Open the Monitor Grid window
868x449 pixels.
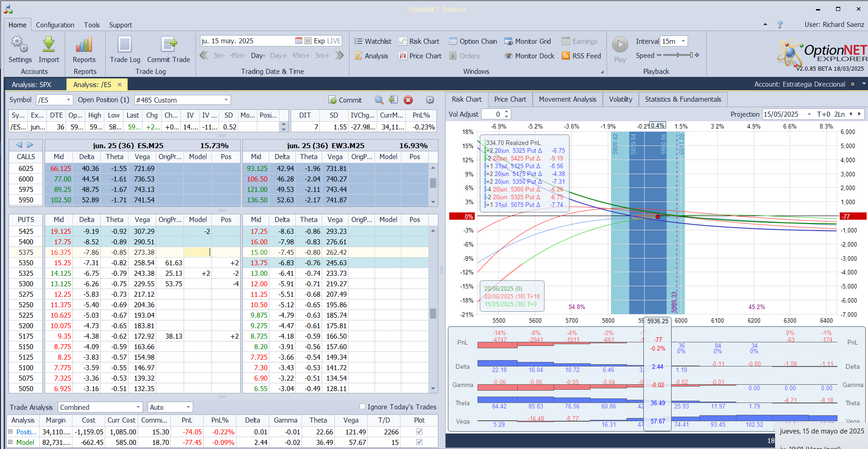528,41
